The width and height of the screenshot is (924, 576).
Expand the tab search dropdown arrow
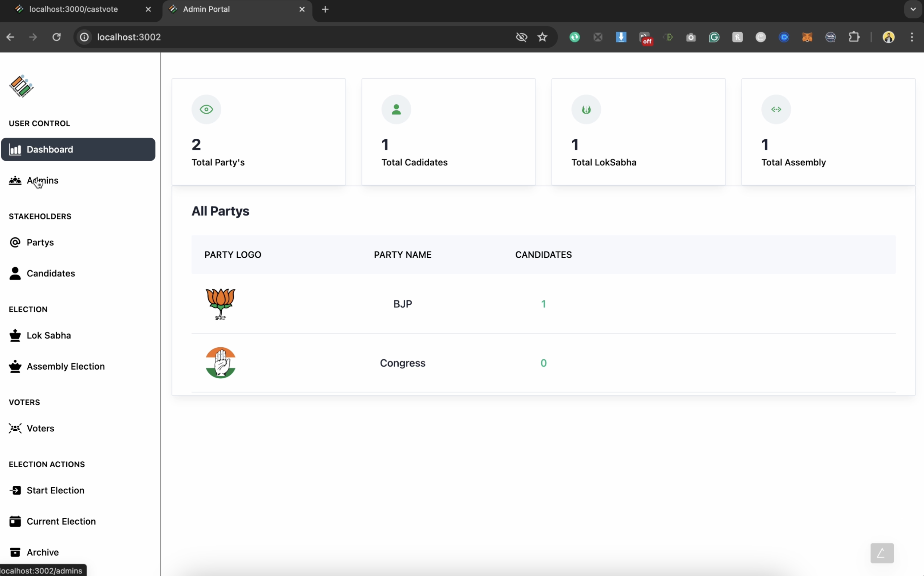click(x=913, y=9)
